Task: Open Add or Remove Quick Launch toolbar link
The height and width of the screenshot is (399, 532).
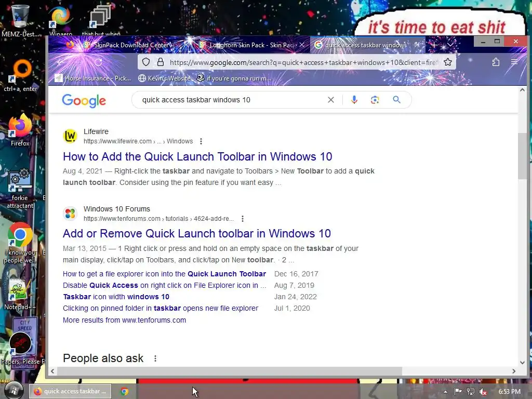Action: pyautogui.click(x=197, y=233)
